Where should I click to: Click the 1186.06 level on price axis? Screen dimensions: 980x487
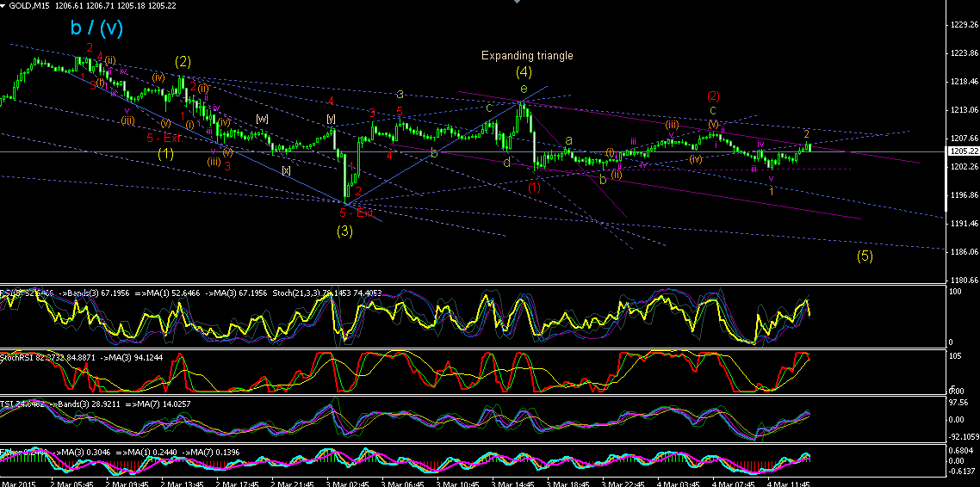[x=964, y=251]
